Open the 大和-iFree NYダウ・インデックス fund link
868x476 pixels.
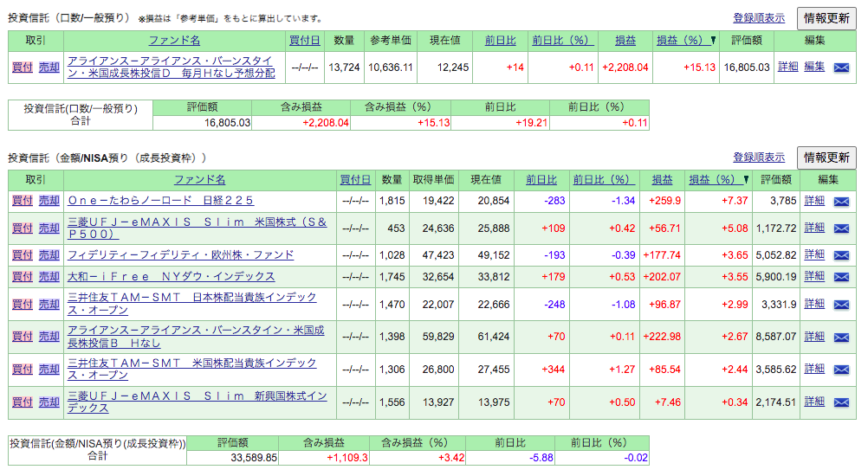tap(171, 276)
